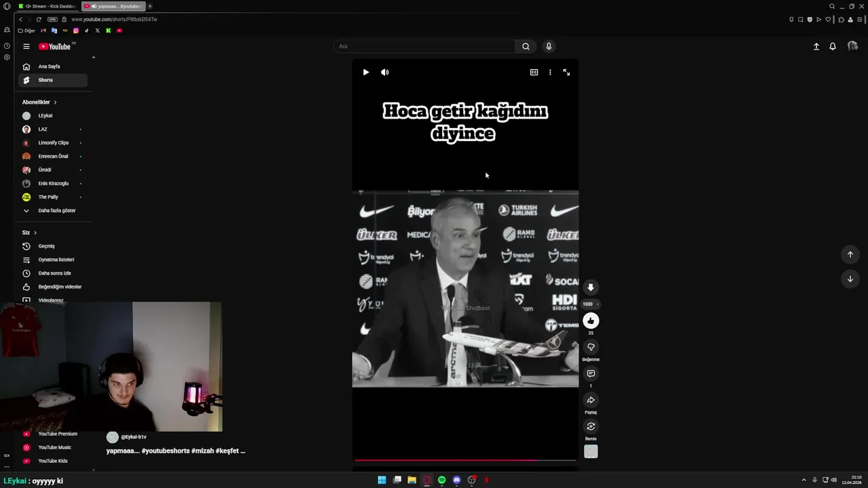
Task: Select the yapmaaa... YouTube browser tab
Action: (113, 6)
